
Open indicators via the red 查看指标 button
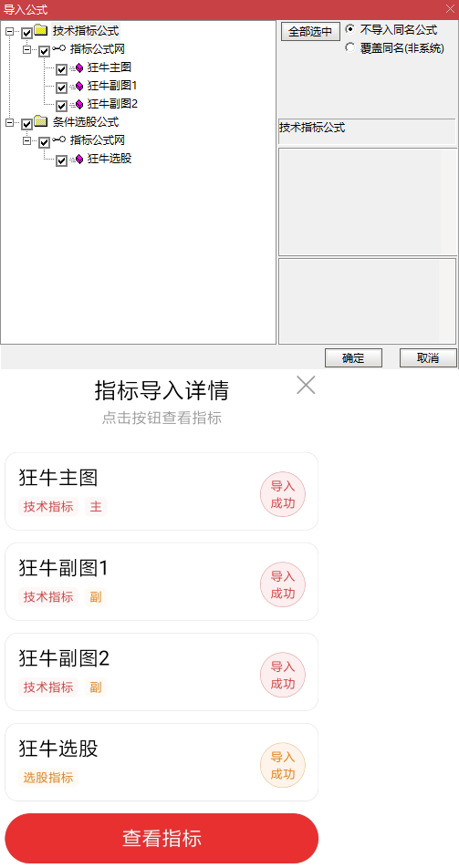[x=162, y=838]
